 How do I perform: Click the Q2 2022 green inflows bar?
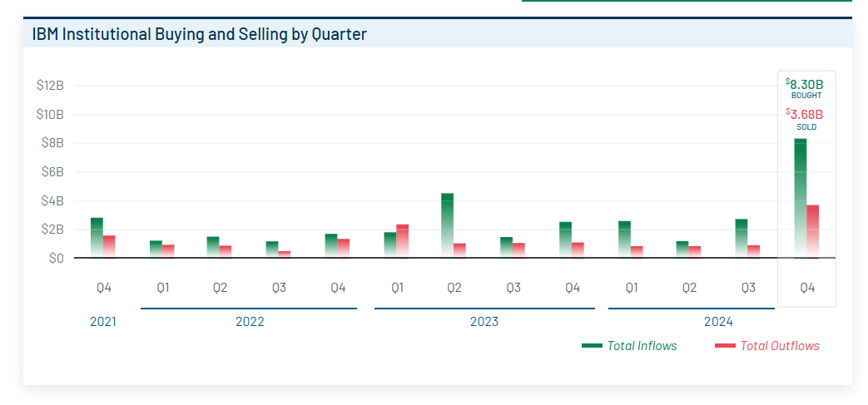click(213, 247)
